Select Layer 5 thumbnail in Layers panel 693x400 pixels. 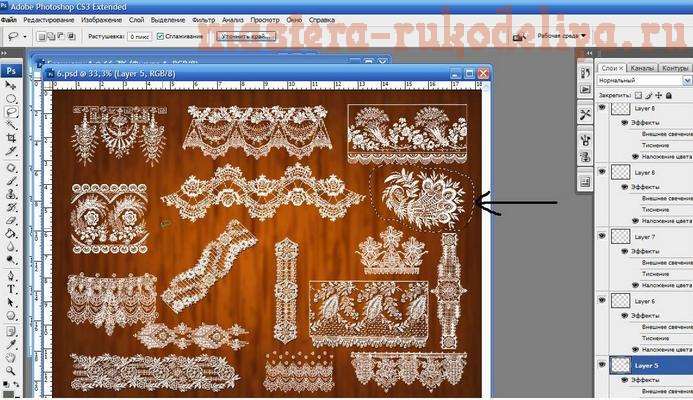point(621,365)
